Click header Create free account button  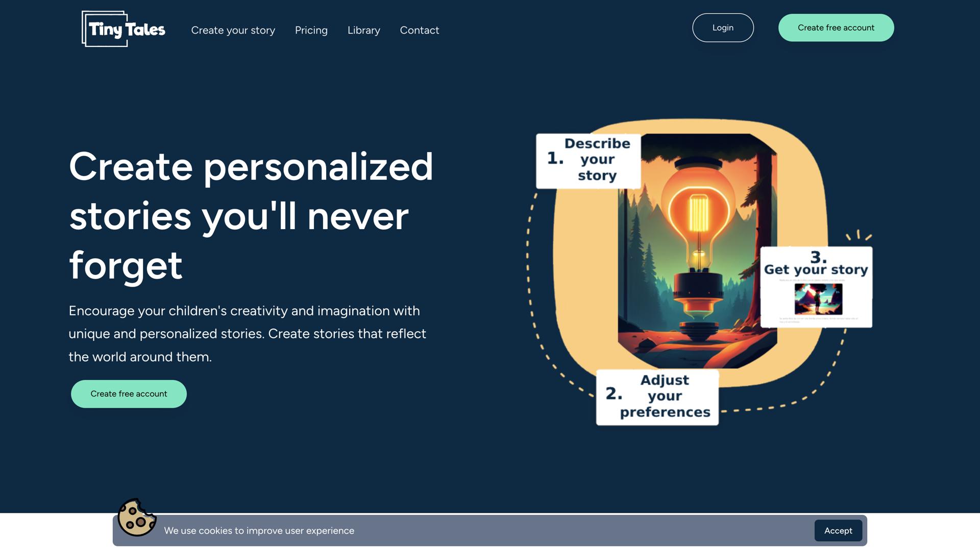click(836, 28)
